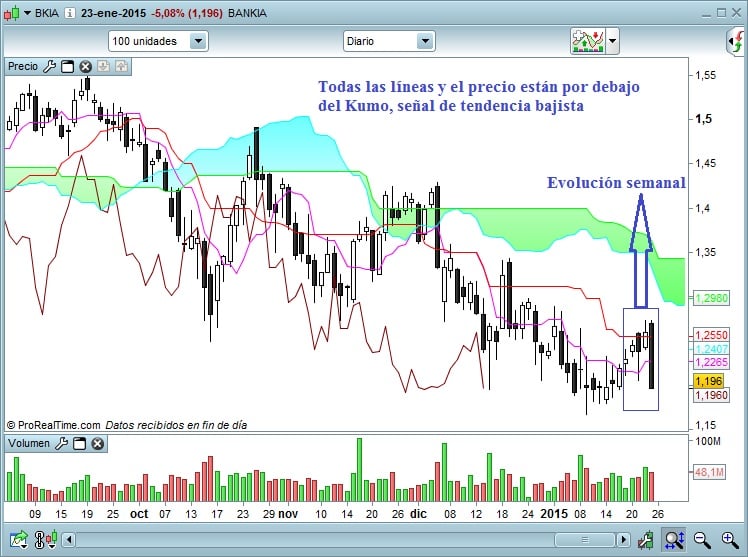Move the Precio panel up with arrow icon
This screenshot has height=557, width=748.
[x=122, y=66]
